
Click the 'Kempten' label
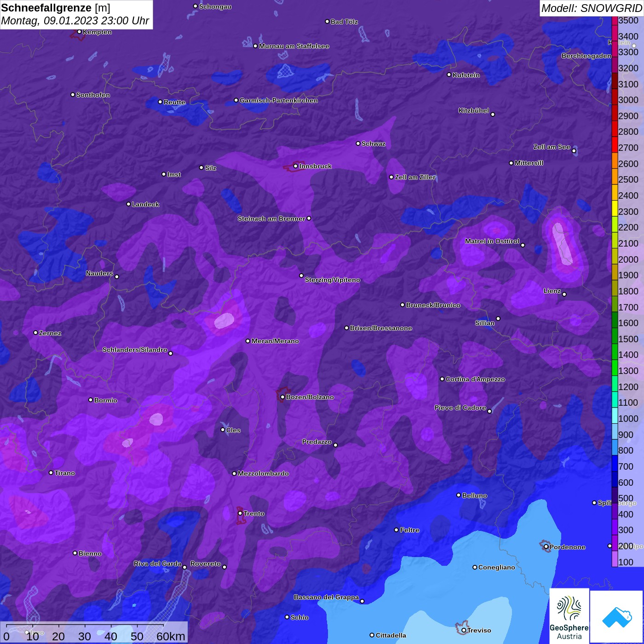tap(97, 32)
